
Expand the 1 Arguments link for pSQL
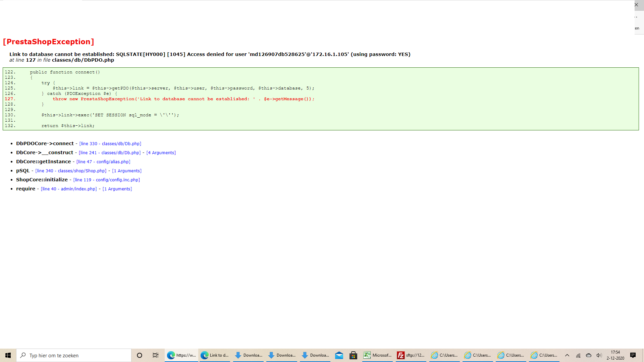coord(127,171)
